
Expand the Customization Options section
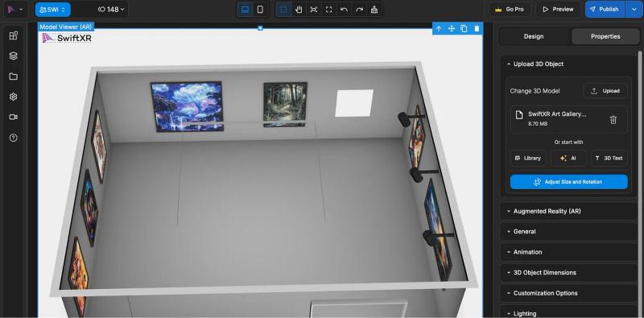[x=568, y=293]
